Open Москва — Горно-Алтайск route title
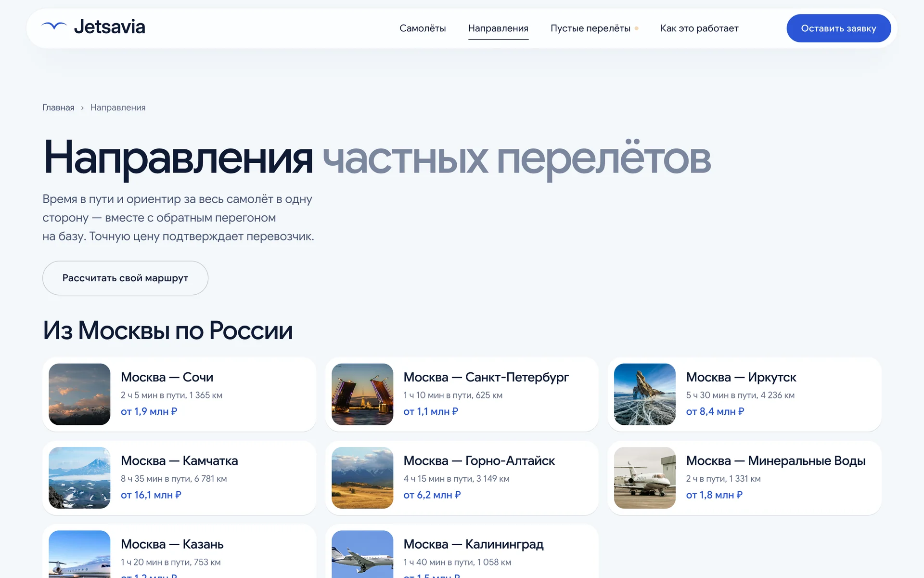Screen dimensions: 924x578 [479, 460]
